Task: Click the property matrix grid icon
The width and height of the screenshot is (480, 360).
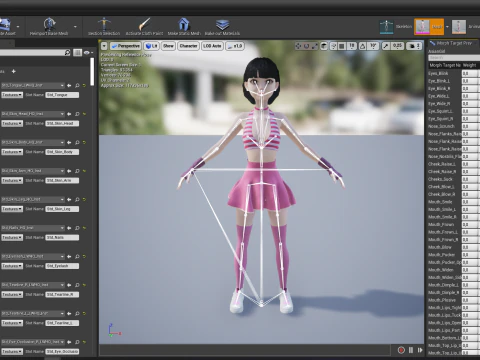Action: [77, 53]
